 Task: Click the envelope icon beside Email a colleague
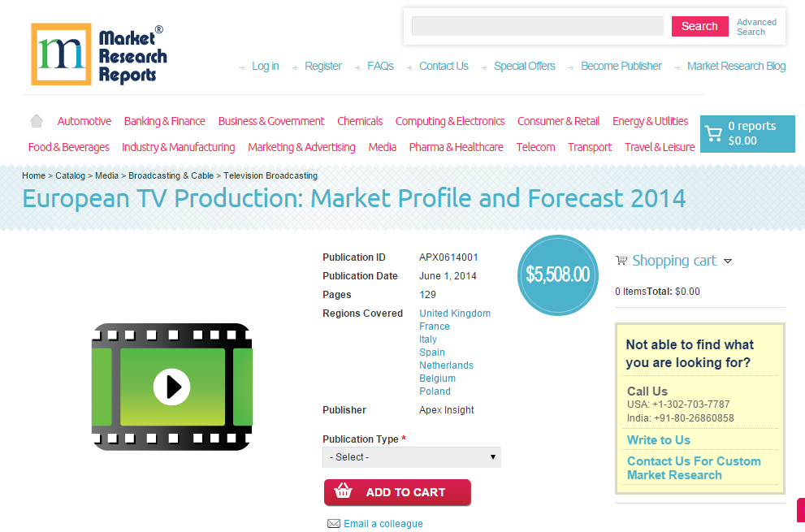[334, 523]
